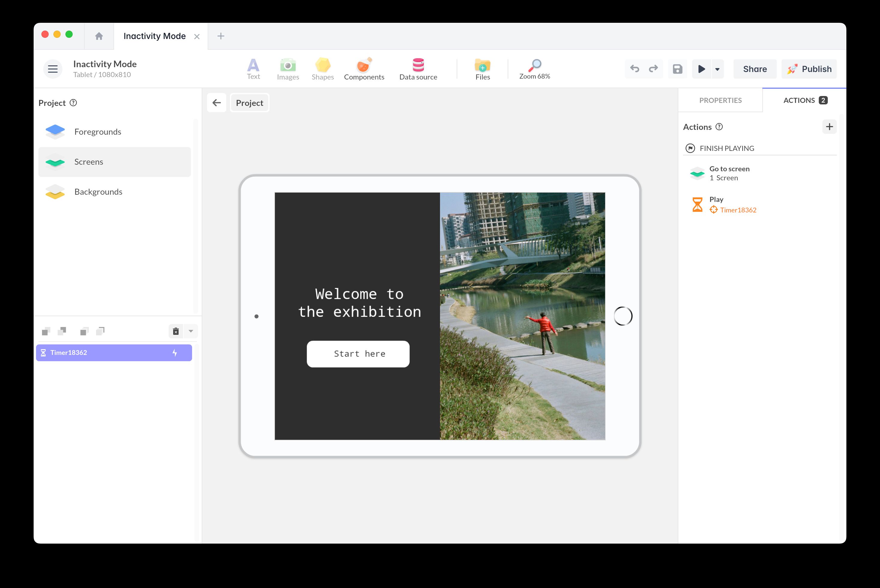Viewport: 880px width, 588px height.
Task: Click the Publish button
Action: (809, 69)
